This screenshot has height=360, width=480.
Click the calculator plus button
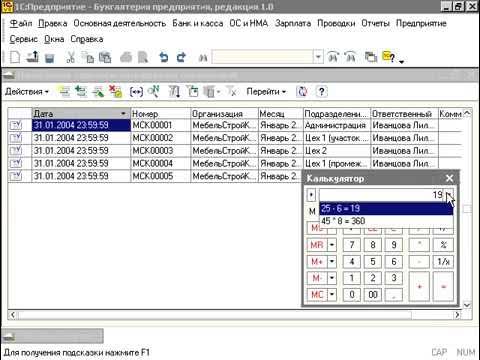[419, 286]
